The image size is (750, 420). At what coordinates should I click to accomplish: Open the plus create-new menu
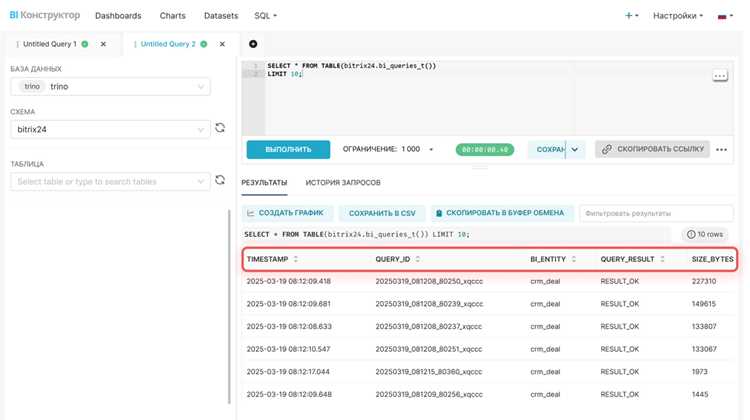(x=631, y=16)
